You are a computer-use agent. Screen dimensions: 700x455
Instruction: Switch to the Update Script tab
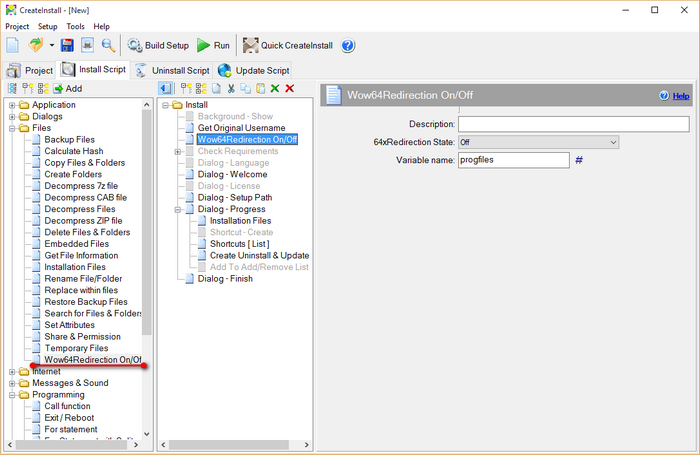[x=254, y=70]
